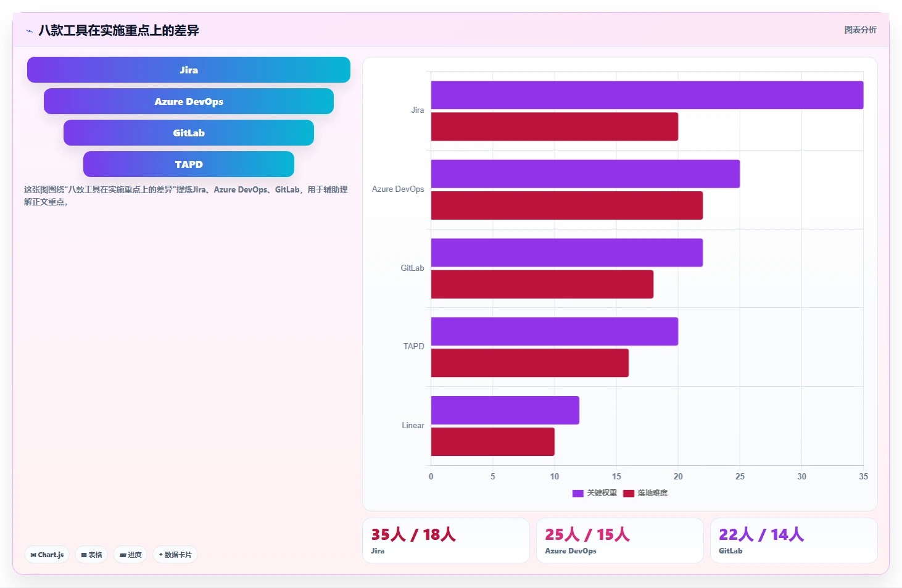Click the Azure DevOps y-axis label
Screen dimensions: 902x588
(398, 189)
